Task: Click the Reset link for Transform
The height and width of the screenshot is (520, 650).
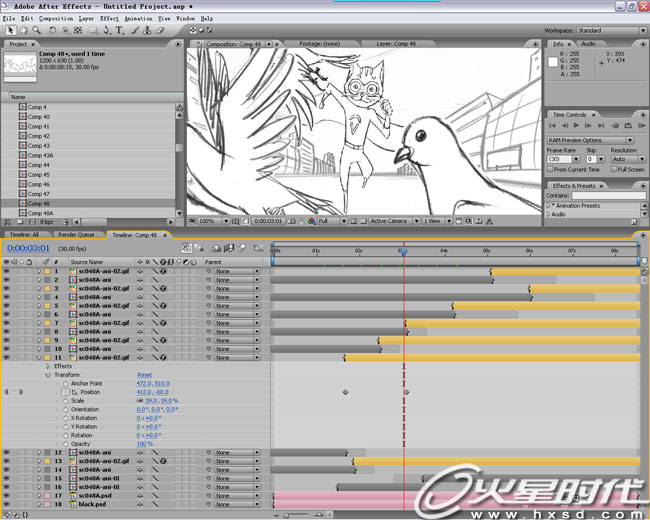Action: pos(144,375)
